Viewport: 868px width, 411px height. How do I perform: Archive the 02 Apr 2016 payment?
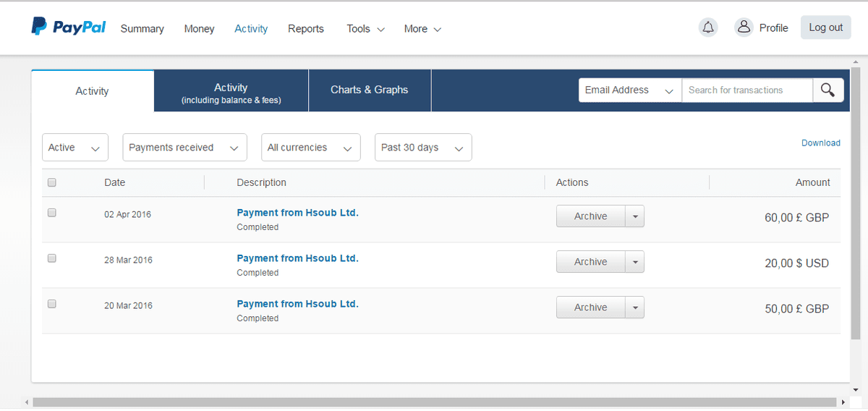pos(590,216)
